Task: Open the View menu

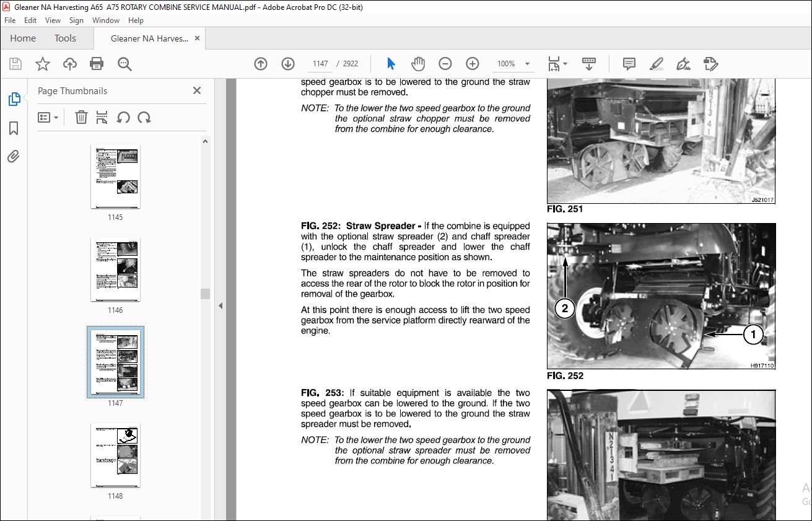Action: (53, 20)
